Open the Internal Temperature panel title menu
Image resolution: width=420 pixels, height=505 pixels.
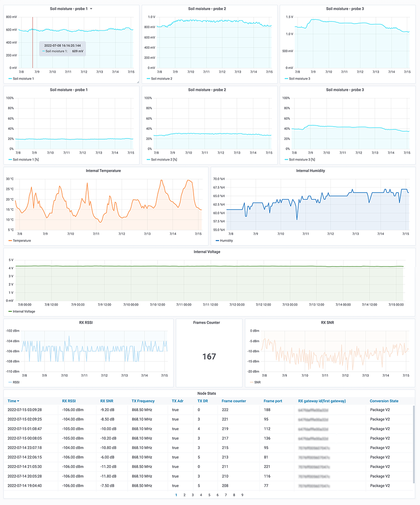click(103, 171)
